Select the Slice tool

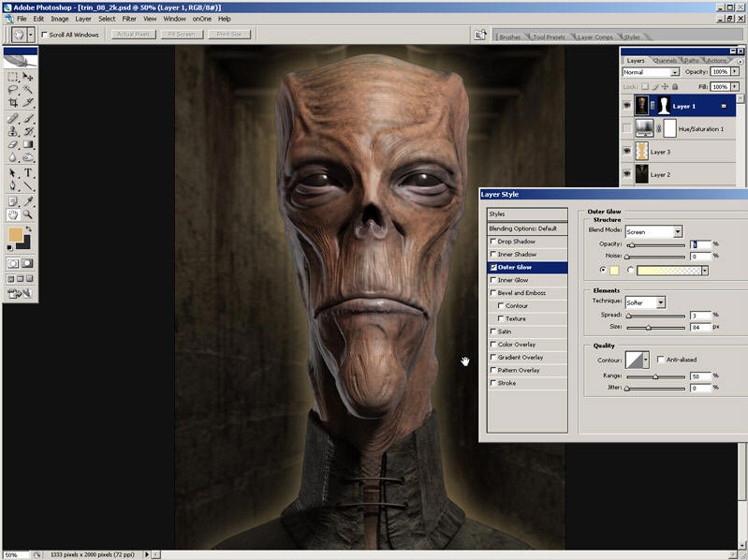[x=28, y=102]
